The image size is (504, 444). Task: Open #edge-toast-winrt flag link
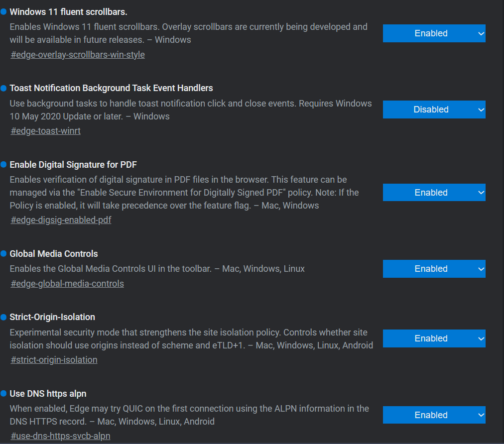tap(46, 131)
